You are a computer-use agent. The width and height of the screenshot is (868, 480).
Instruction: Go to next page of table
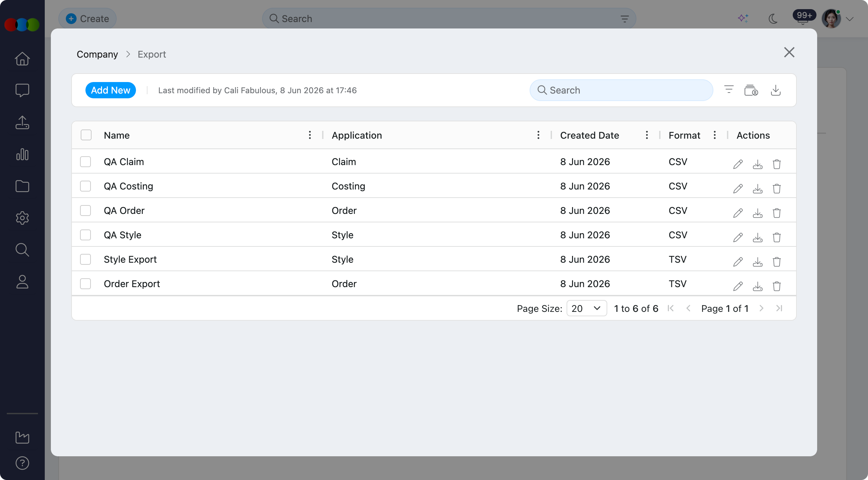(x=762, y=308)
